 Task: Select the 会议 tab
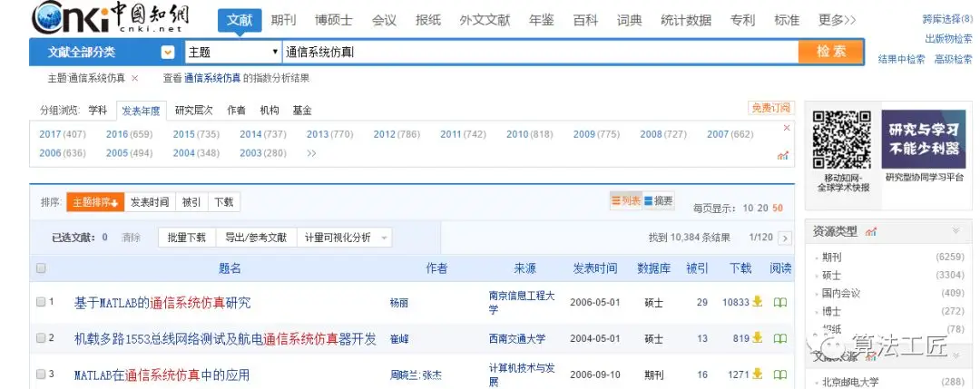point(384,21)
